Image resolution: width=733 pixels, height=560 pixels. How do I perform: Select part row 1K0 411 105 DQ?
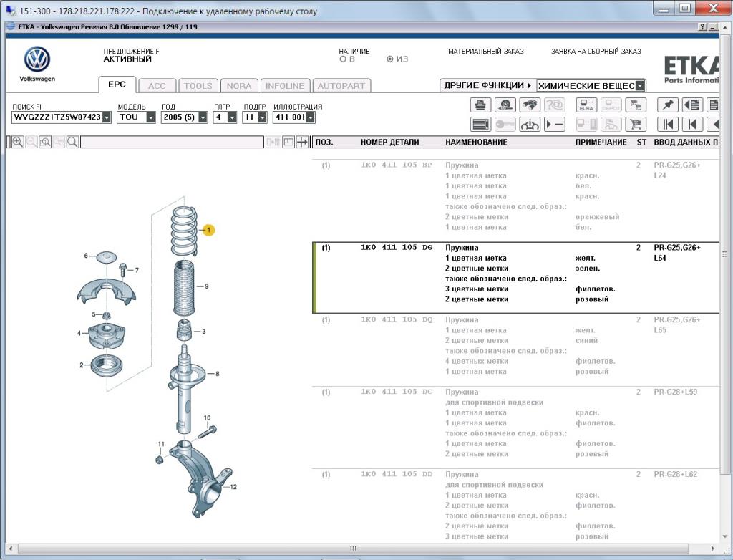coord(515,350)
